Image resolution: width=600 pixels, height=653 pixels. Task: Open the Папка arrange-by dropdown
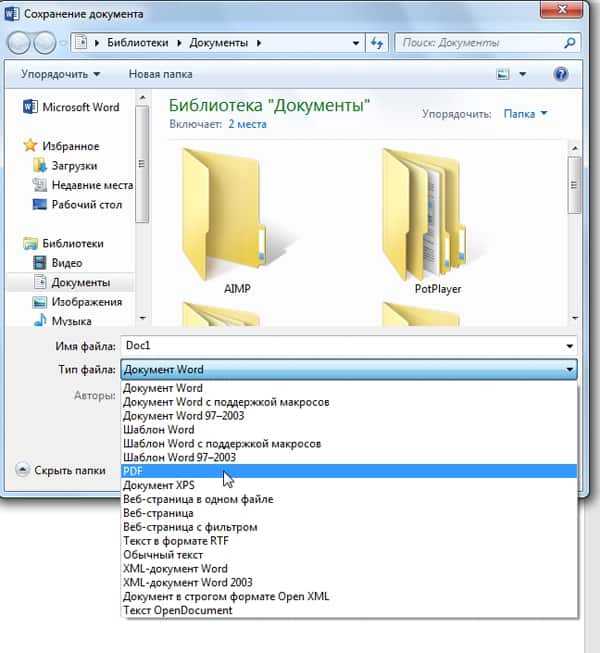click(525, 114)
